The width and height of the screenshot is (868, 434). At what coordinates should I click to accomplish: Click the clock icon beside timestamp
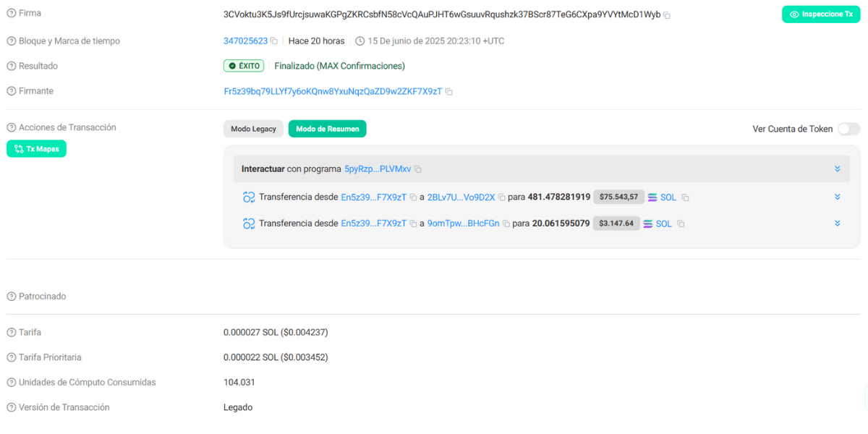[x=360, y=41]
